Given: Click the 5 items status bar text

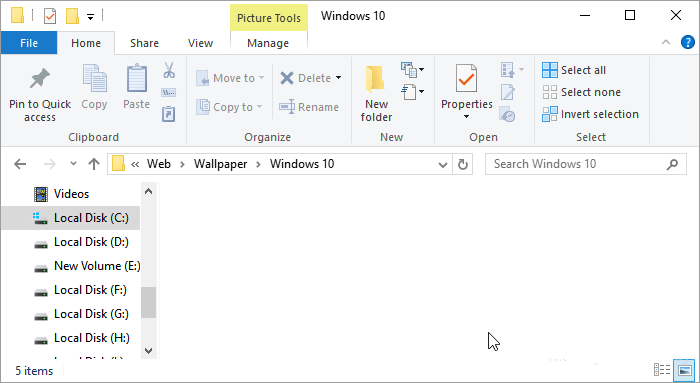Looking at the screenshot, I should [x=34, y=371].
